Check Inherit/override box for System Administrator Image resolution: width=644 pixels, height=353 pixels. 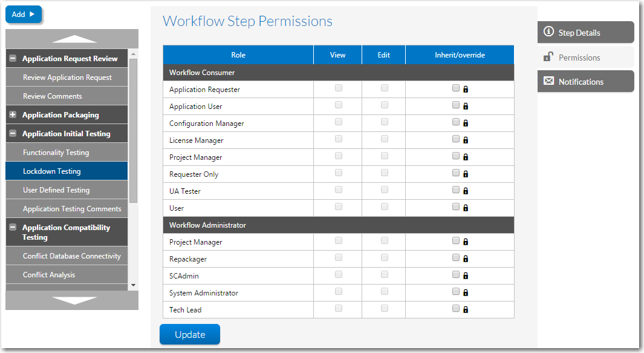[456, 291]
